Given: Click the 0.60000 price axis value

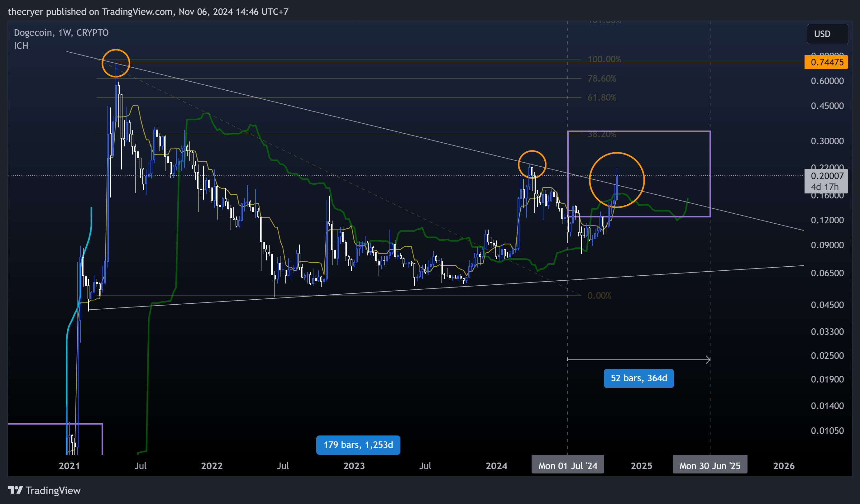Looking at the screenshot, I should tap(827, 81).
